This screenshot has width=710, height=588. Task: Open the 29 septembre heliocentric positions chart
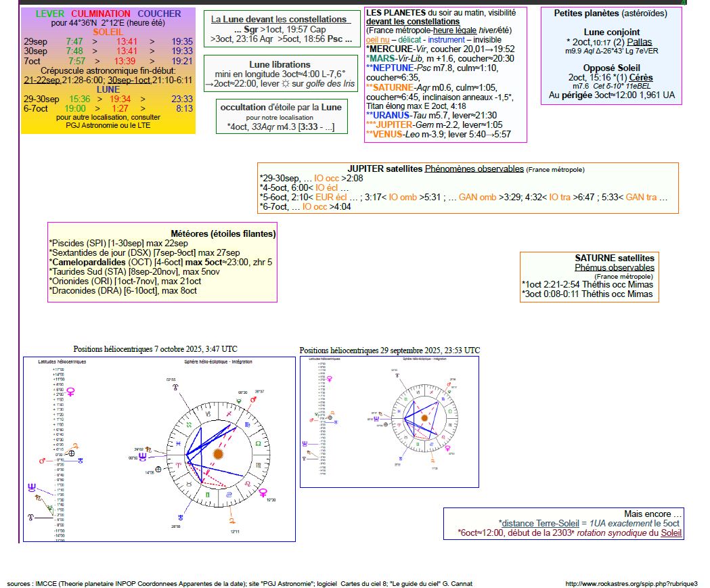pos(389,421)
